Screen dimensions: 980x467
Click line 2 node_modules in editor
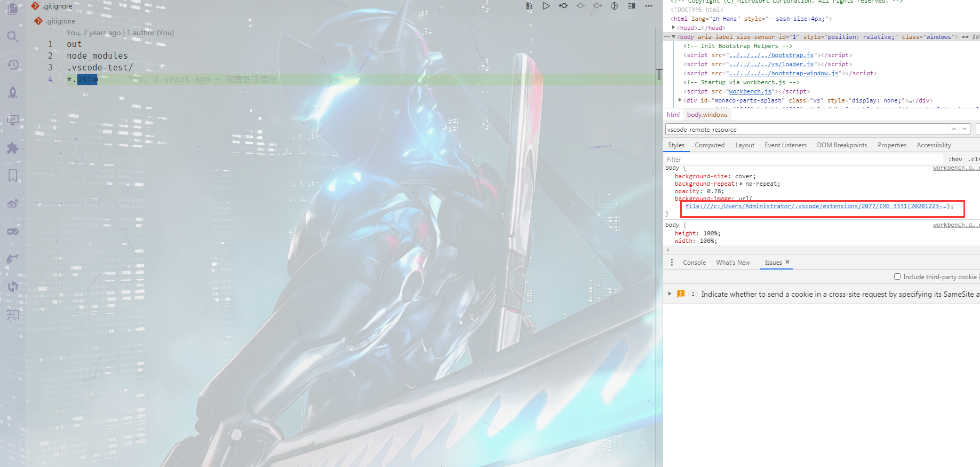point(97,56)
